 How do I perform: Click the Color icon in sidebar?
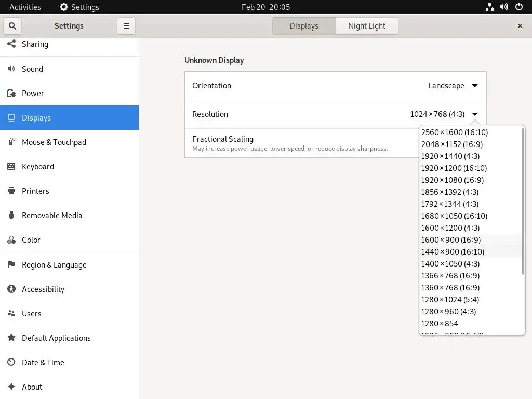[11, 240]
